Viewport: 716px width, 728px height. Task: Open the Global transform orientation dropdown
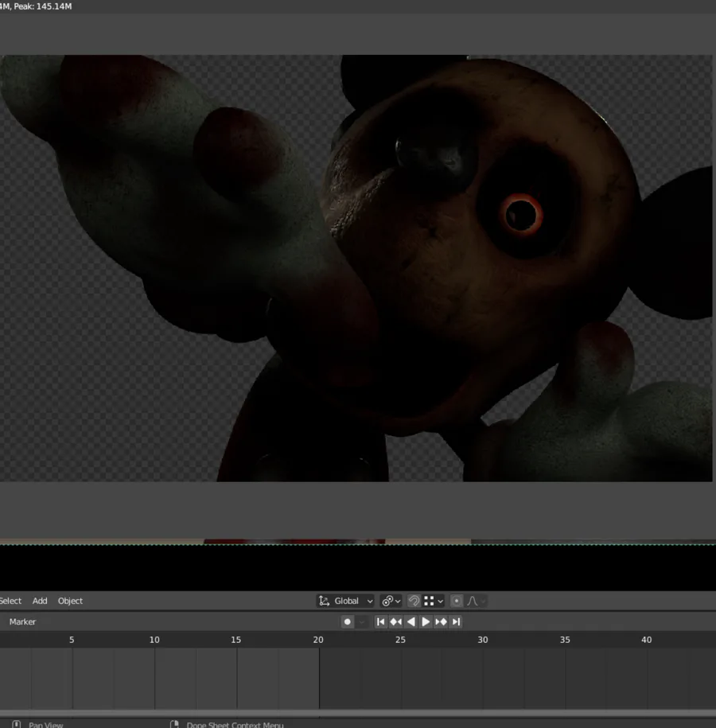346,601
